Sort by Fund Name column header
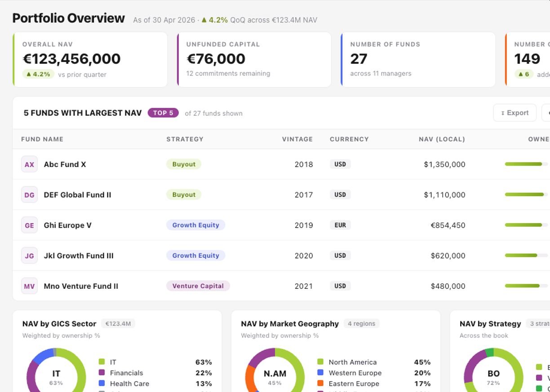550x392 pixels. pyautogui.click(x=42, y=139)
